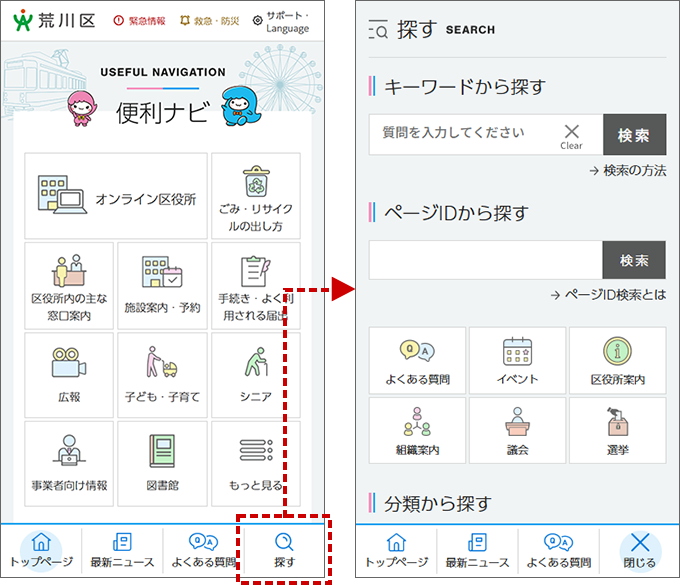This screenshot has height=585, width=680.
Task: Close search panel with 閉じる
Action: click(640, 551)
